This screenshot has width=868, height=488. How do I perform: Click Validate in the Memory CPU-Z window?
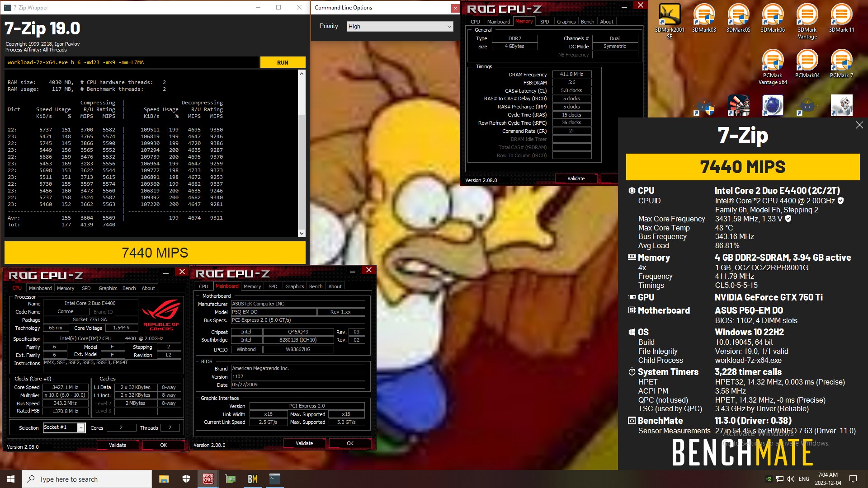click(x=576, y=178)
